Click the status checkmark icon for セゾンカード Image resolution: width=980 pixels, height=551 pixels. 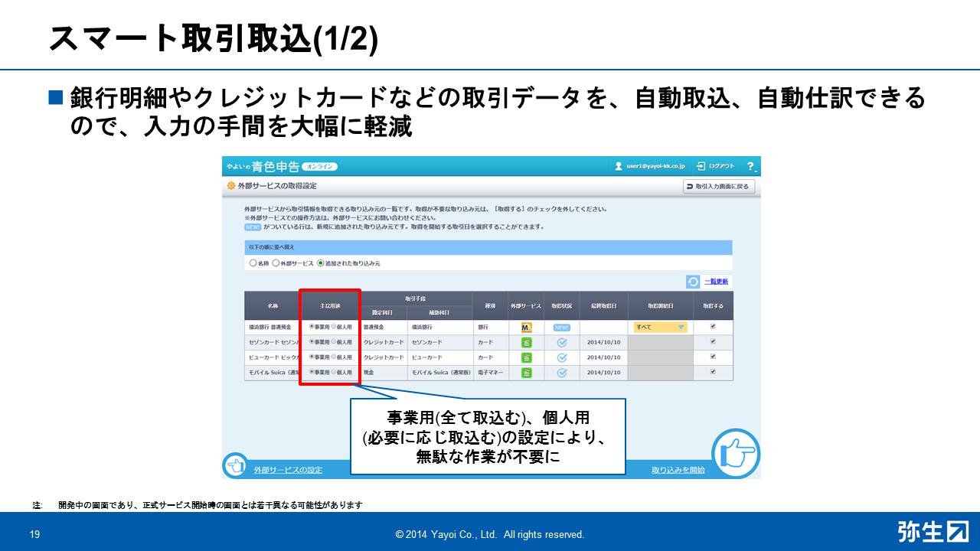562,342
